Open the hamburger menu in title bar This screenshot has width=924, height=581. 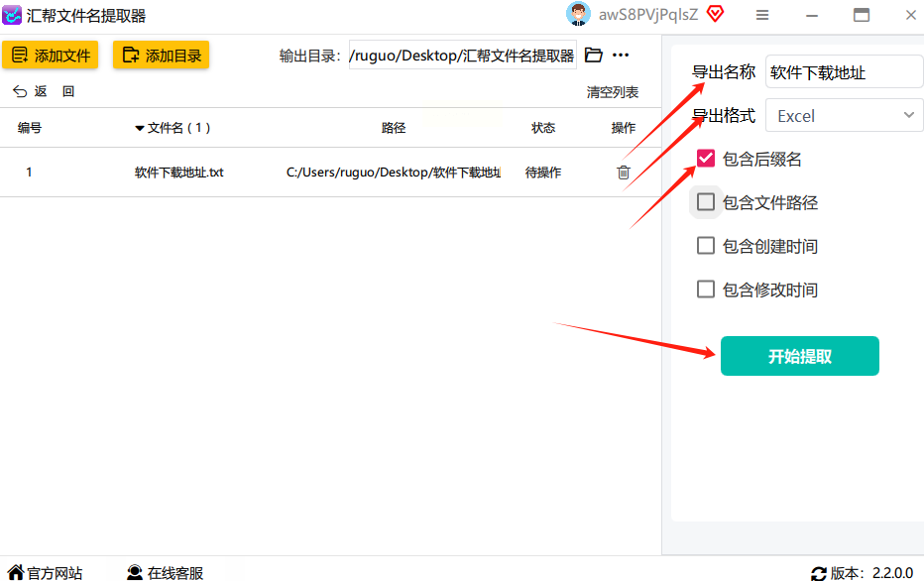(x=762, y=15)
